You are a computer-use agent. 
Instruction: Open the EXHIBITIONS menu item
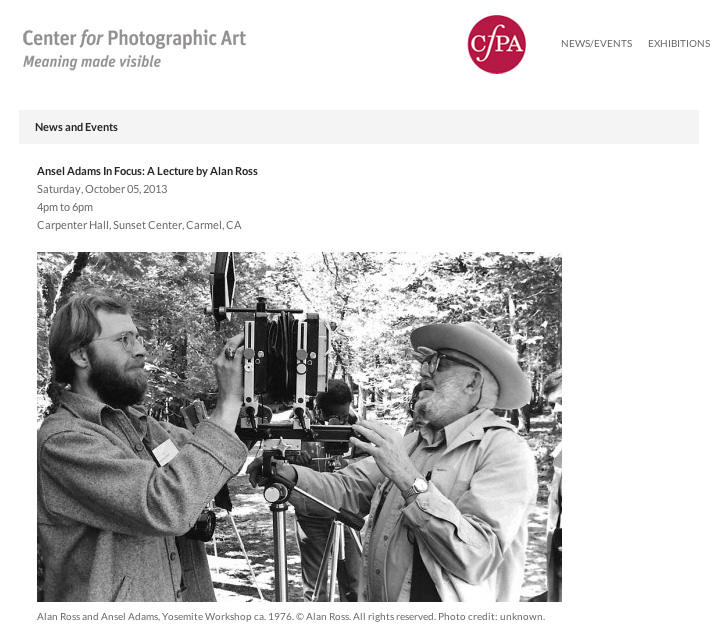(x=679, y=43)
